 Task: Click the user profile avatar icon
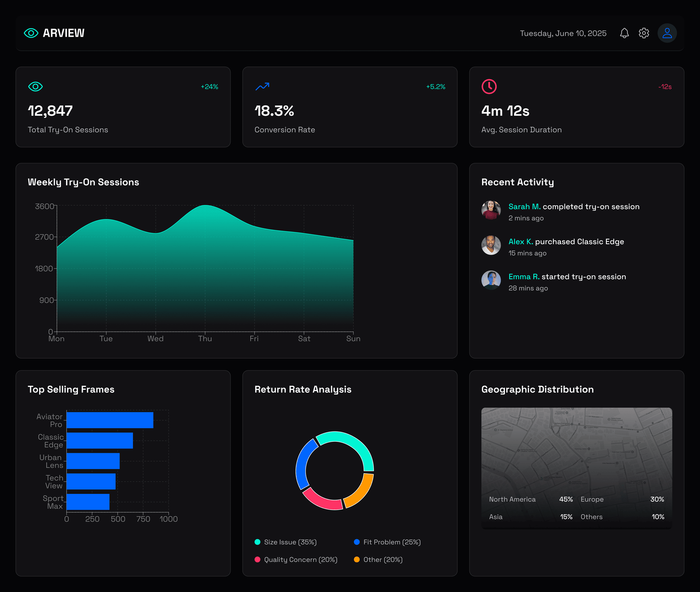[667, 33]
